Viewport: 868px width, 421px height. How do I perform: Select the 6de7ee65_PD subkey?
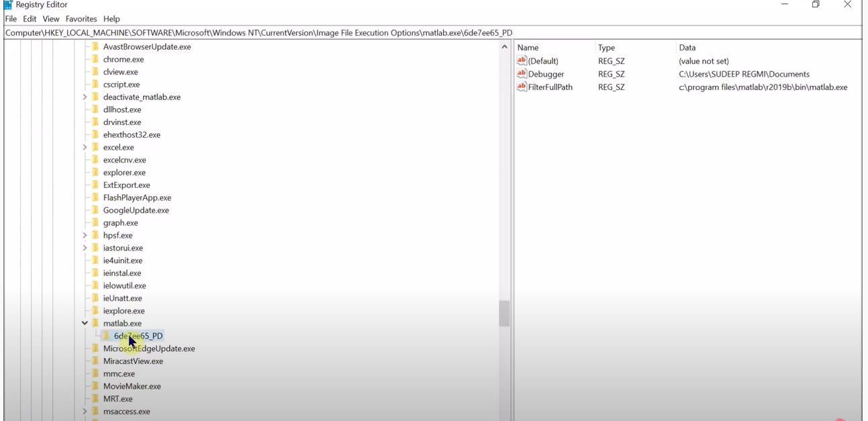(138, 336)
